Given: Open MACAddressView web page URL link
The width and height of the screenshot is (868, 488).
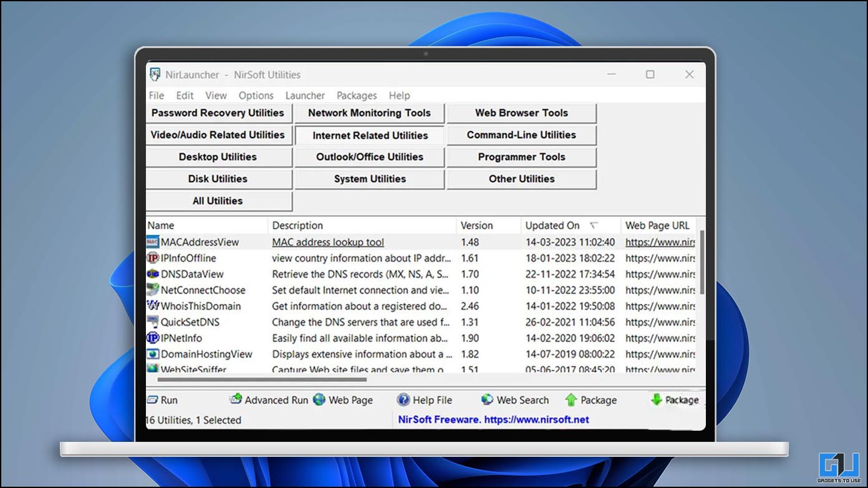Looking at the screenshot, I should (660, 242).
